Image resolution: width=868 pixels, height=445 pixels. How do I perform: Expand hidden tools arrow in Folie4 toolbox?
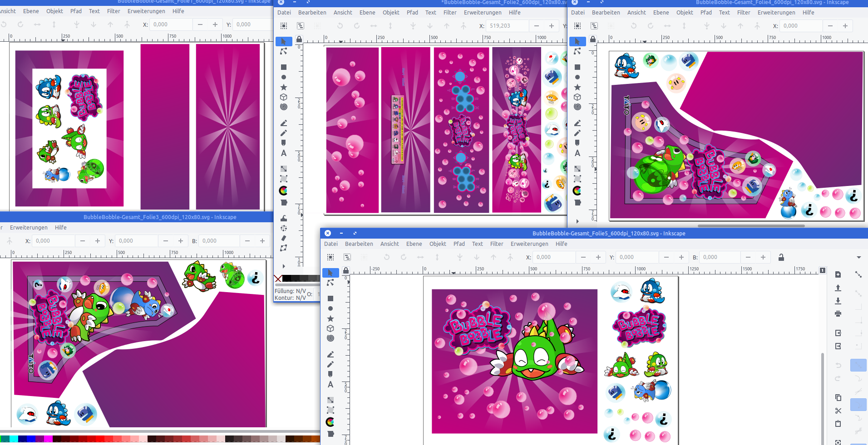click(577, 221)
